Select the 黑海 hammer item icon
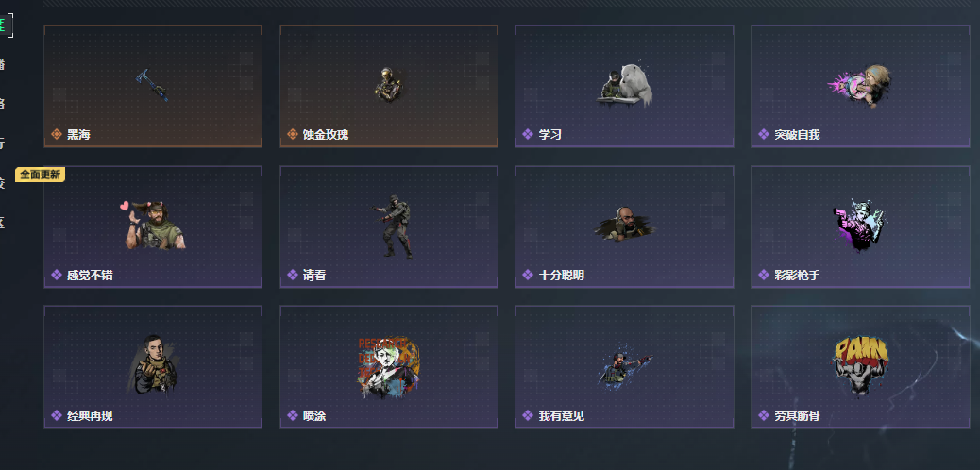980x470 pixels. (x=152, y=86)
